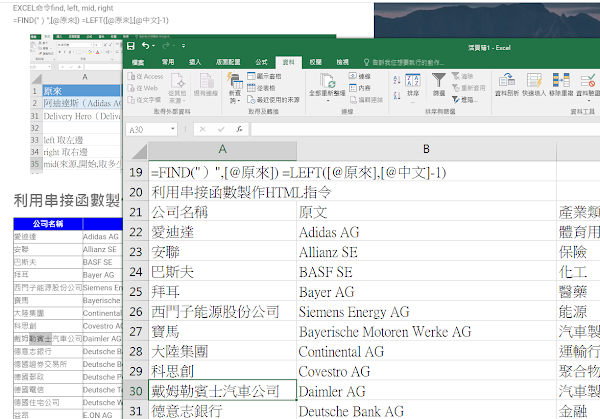The width and height of the screenshot is (600, 419).
Task: Click 從 Access import button
Action: [145, 77]
